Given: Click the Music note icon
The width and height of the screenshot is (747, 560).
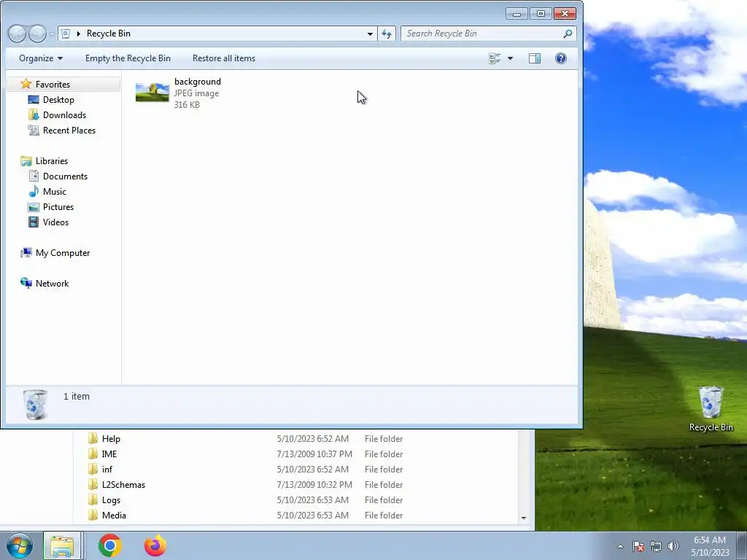Looking at the screenshot, I should 34,192.
